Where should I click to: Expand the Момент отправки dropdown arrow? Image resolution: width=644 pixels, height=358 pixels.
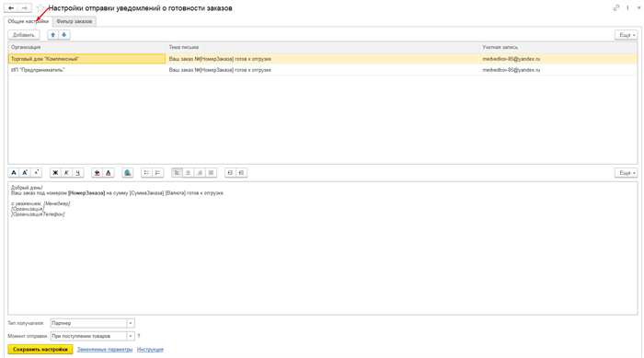pos(131,336)
